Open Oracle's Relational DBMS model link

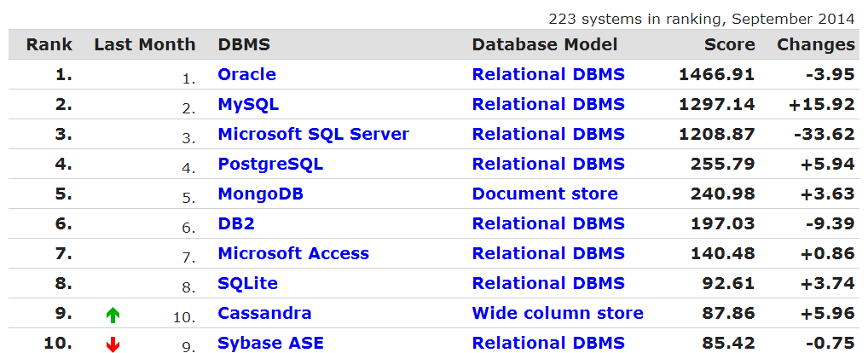tap(548, 75)
